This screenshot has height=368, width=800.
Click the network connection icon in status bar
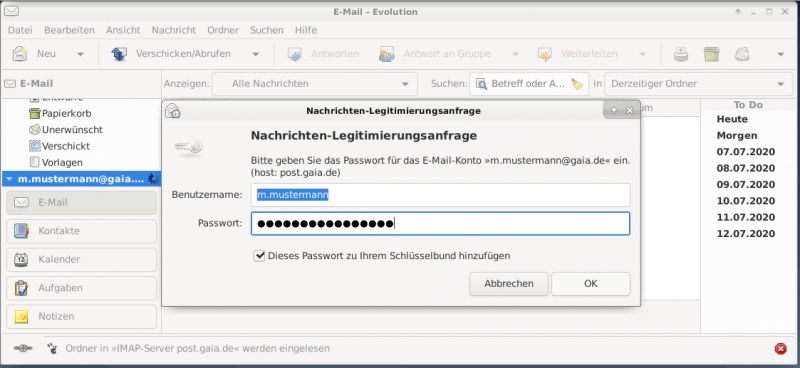coord(23,348)
